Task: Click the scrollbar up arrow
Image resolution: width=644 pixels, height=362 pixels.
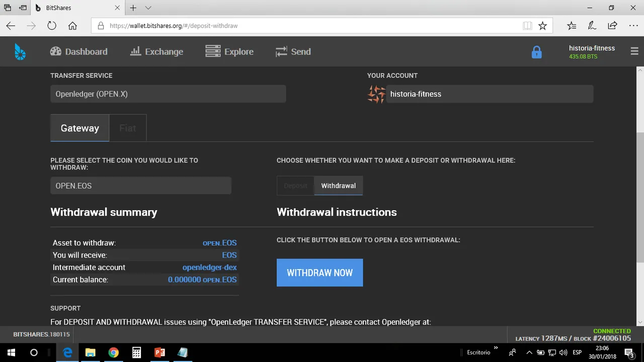Action: tap(640, 71)
